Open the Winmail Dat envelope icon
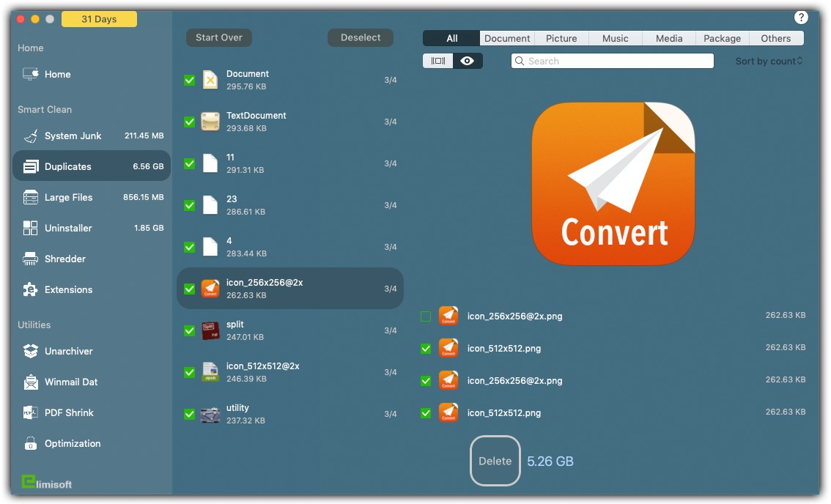 click(31, 382)
